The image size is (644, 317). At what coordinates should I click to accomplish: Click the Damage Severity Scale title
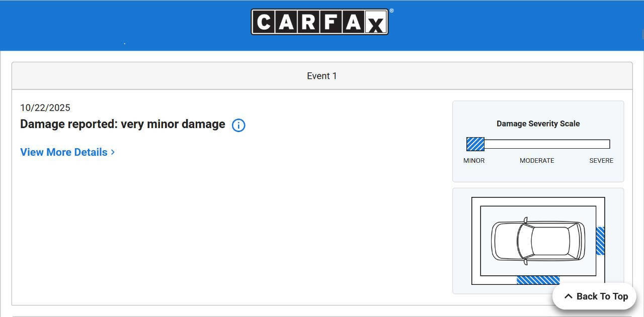click(538, 124)
